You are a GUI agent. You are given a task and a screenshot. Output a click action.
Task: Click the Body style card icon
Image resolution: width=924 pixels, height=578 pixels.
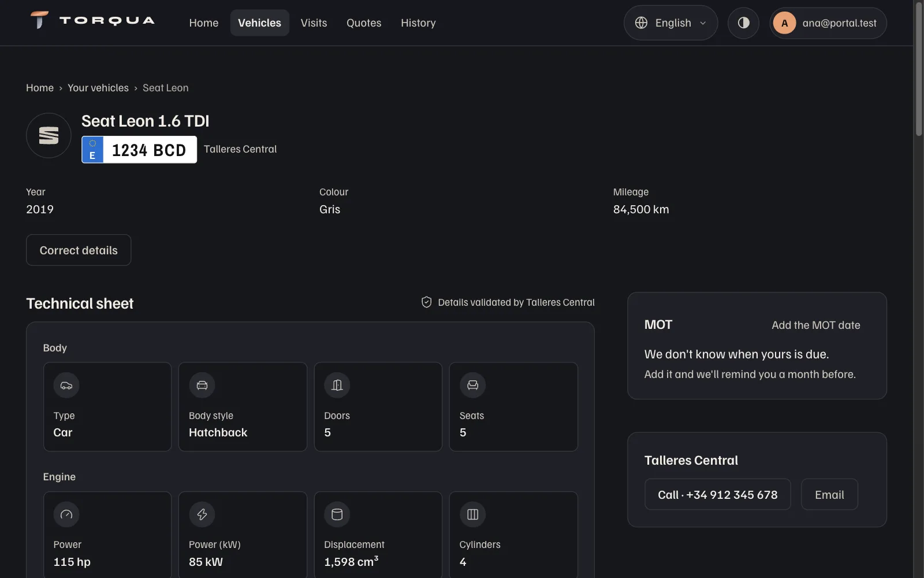click(202, 386)
